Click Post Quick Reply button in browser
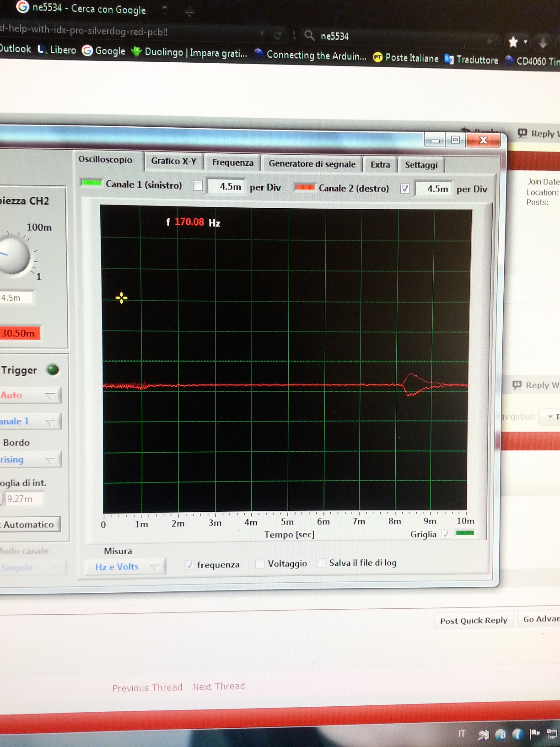Screen dimensions: 560x747 tap(474, 621)
